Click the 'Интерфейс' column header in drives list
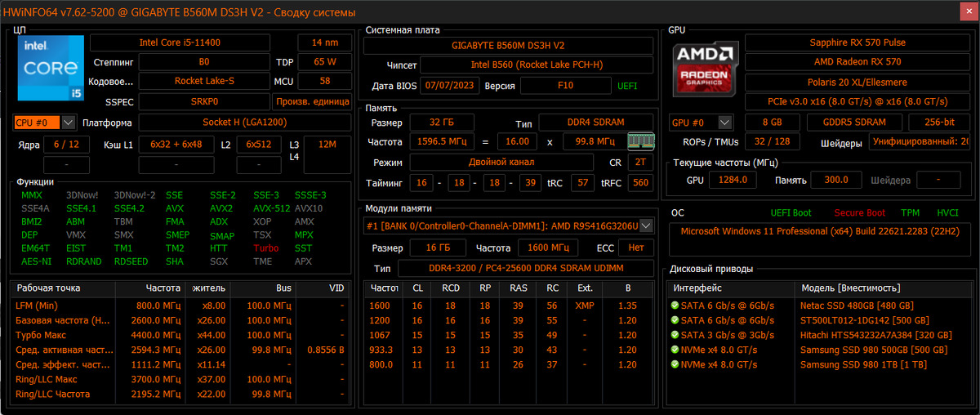 (x=696, y=288)
